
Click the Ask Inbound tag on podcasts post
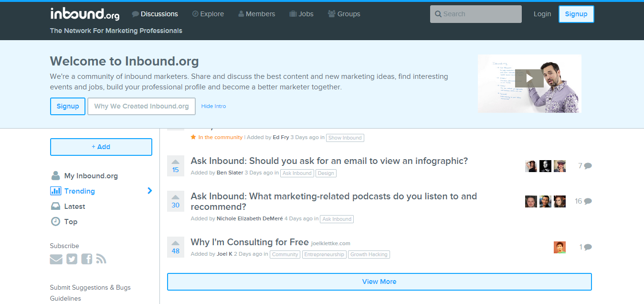(x=337, y=219)
